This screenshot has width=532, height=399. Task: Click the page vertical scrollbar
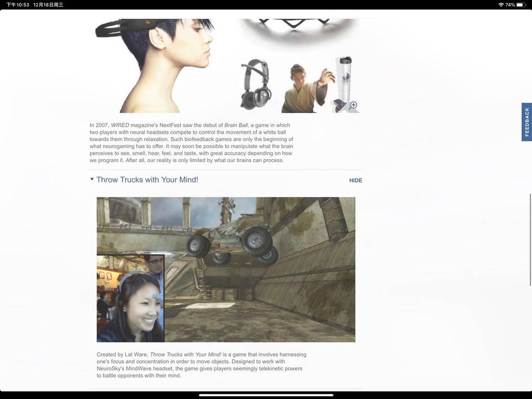pos(530,240)
